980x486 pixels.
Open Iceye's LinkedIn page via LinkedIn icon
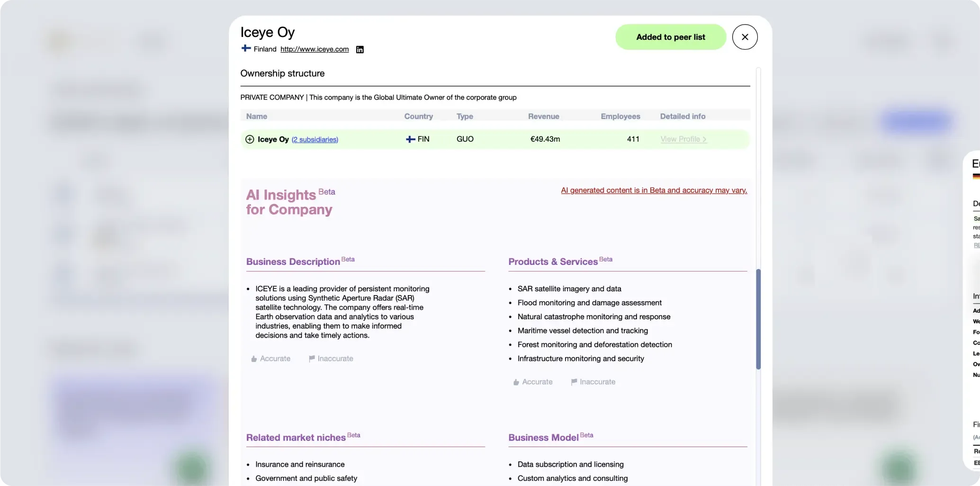pyautogui.click(x=360, y=49)
